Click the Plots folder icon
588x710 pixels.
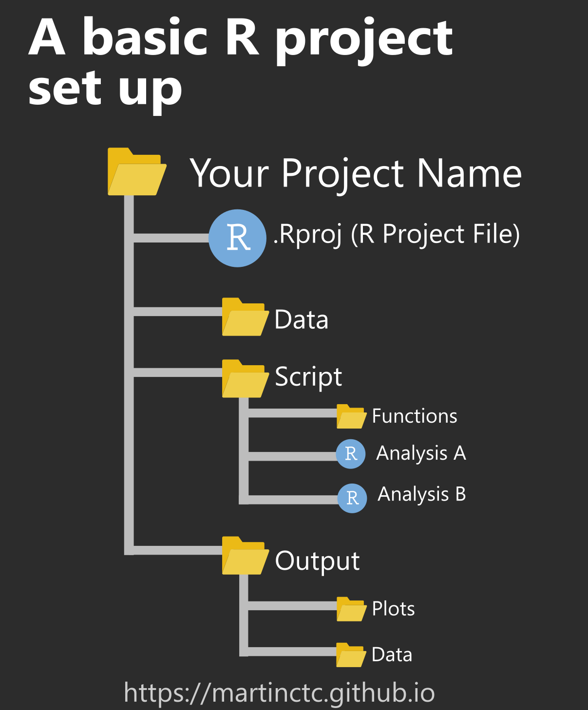click(x=351, y=610)
